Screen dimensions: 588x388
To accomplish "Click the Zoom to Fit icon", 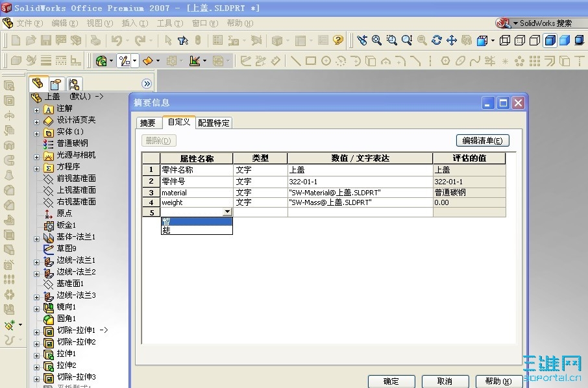I will tap(376, 40).
